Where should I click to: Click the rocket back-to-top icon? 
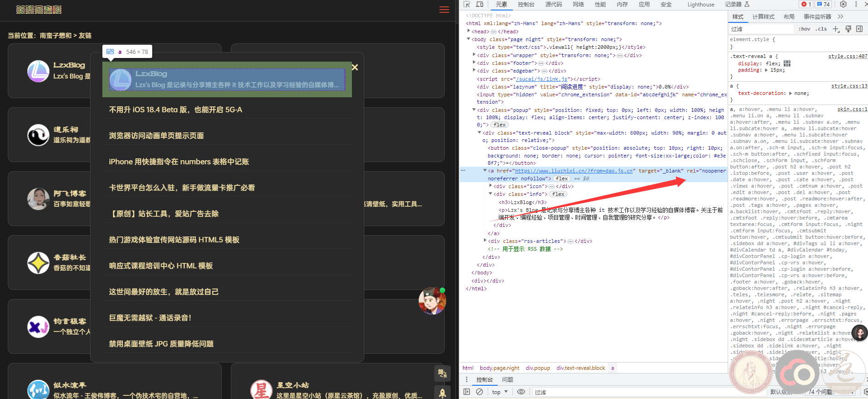click(442, 392)
